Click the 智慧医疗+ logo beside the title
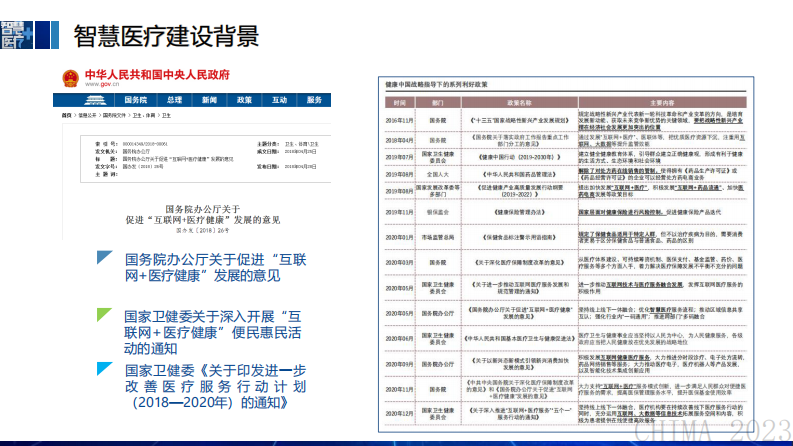 17,35
